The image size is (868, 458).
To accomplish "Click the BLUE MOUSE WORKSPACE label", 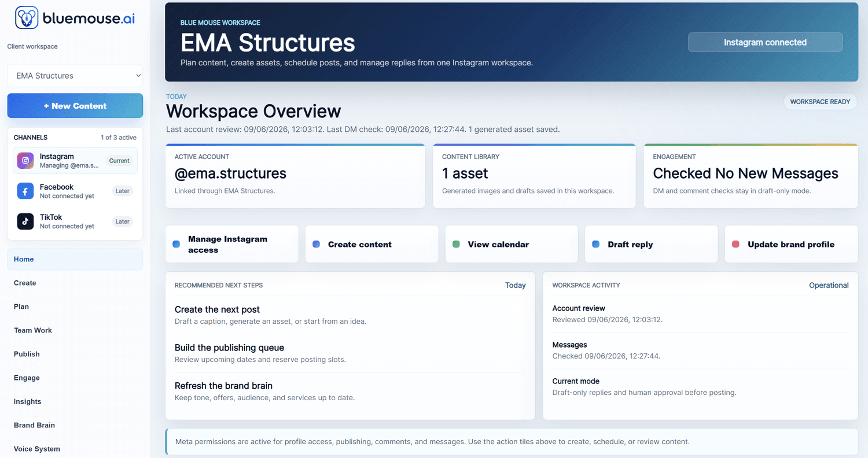I will click(220, 23).
